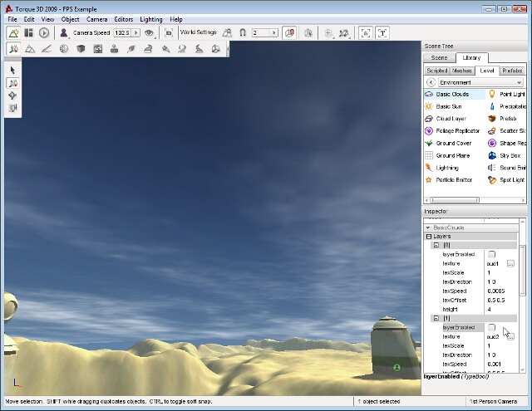Select the Ground Cover library item

[453, 143]
